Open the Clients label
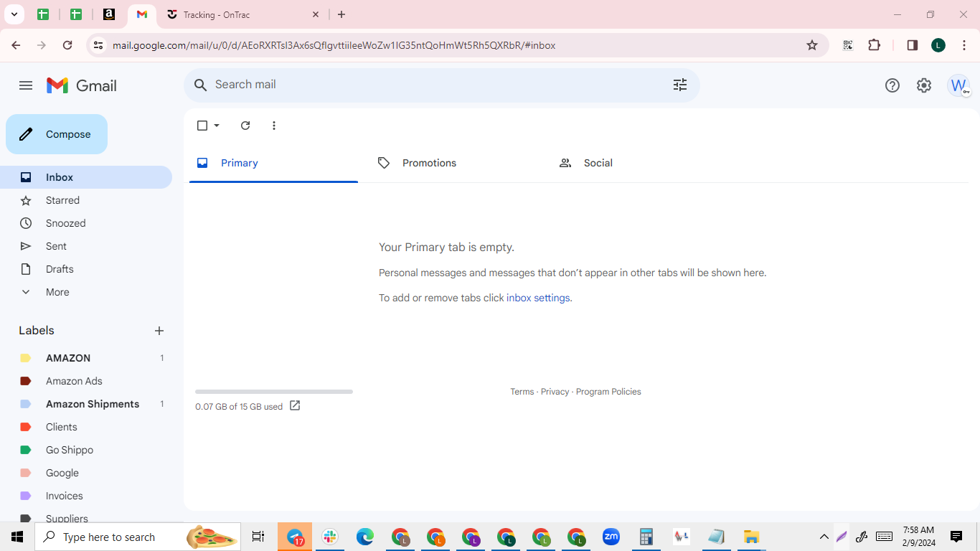 [x=86, y=427]
